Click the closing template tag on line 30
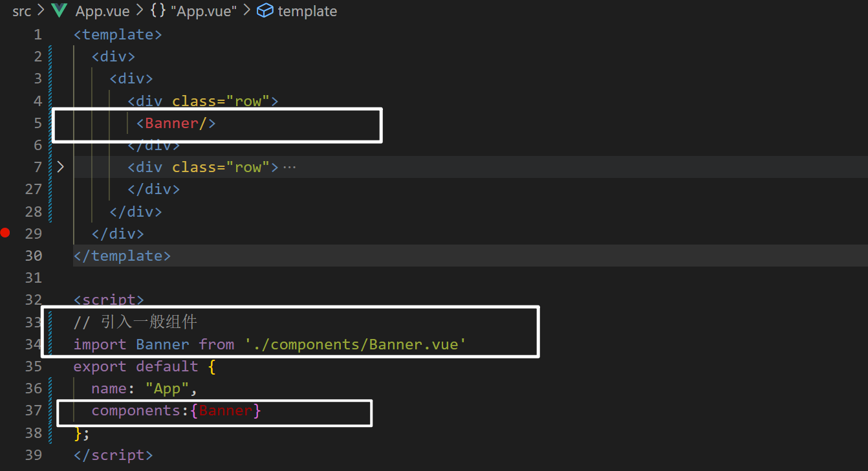Viewport: 868px width, 471px height. 122,256
